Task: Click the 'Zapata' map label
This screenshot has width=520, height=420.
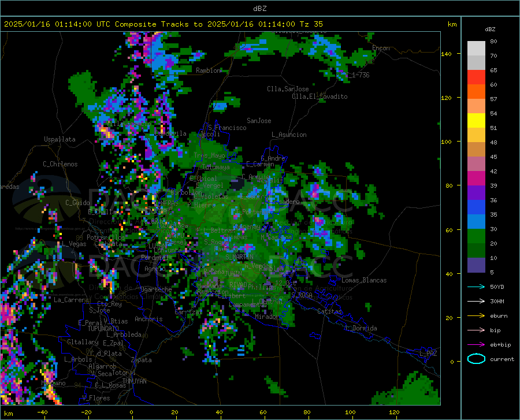Action: point(142,360)
